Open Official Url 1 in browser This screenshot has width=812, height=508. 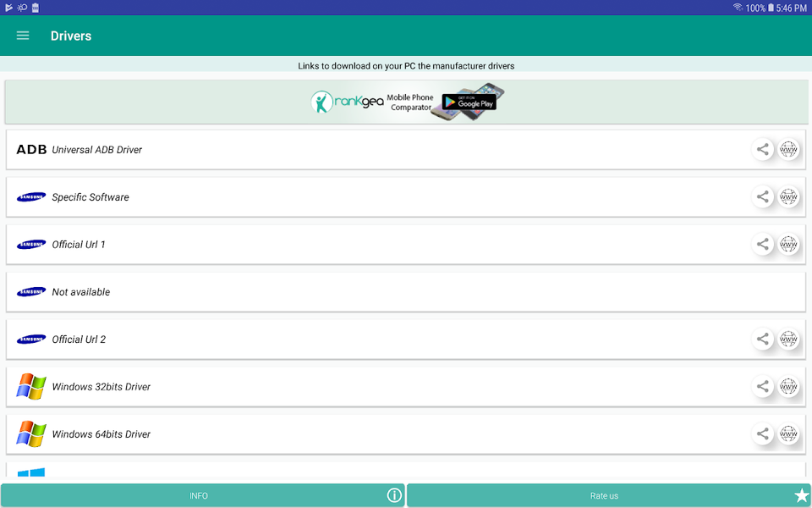click(788, 245)
